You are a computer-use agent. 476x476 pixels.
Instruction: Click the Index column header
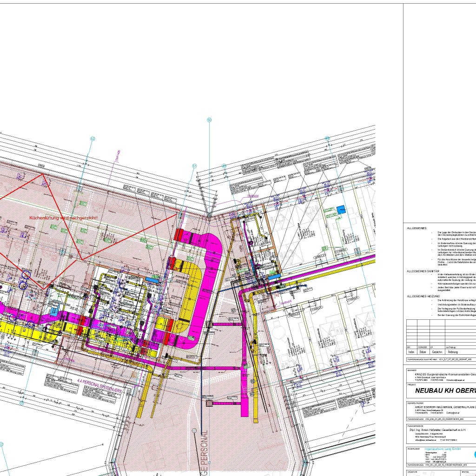[x=412, y=352]
